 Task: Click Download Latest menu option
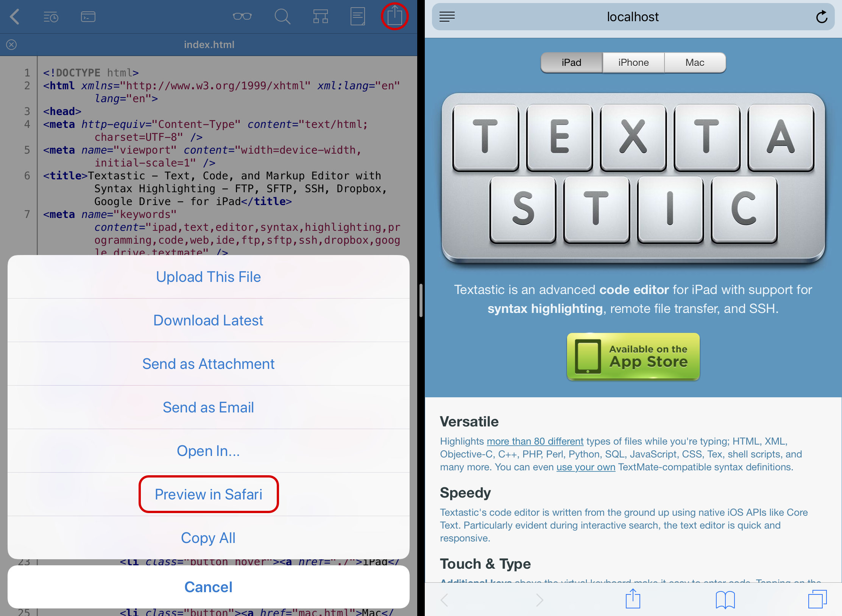[207, 321]
